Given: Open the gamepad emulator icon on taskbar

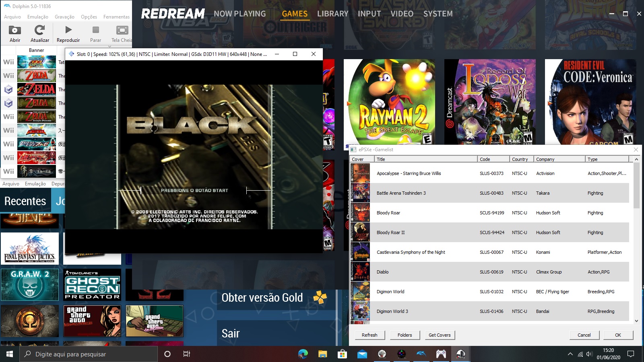Looking at the screenshot, I should coord(441,354).
